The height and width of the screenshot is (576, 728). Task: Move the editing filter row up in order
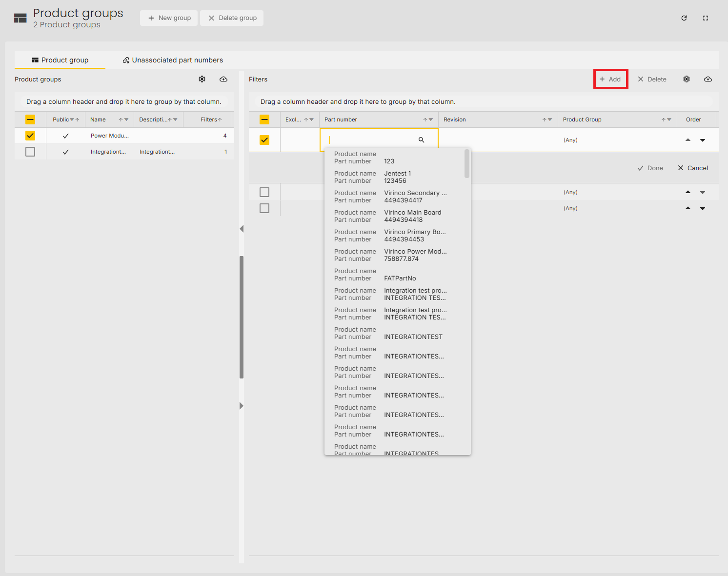(688, 140)
